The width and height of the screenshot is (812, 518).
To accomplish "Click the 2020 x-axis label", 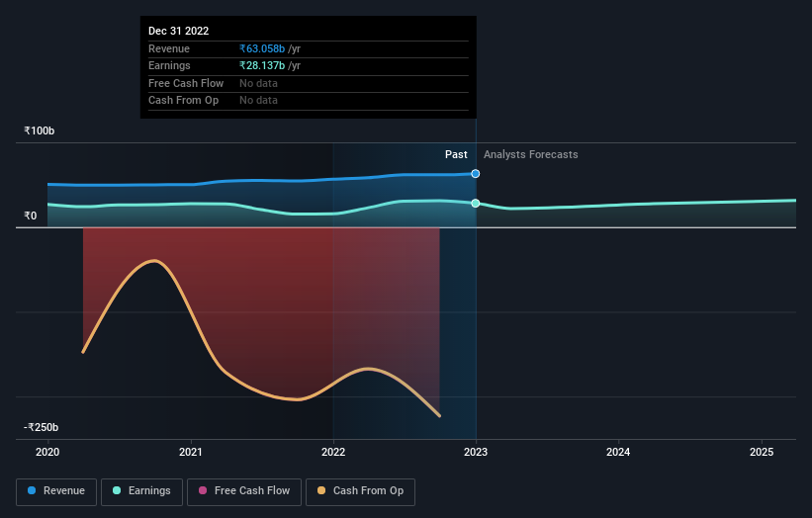I will (47, 453).
